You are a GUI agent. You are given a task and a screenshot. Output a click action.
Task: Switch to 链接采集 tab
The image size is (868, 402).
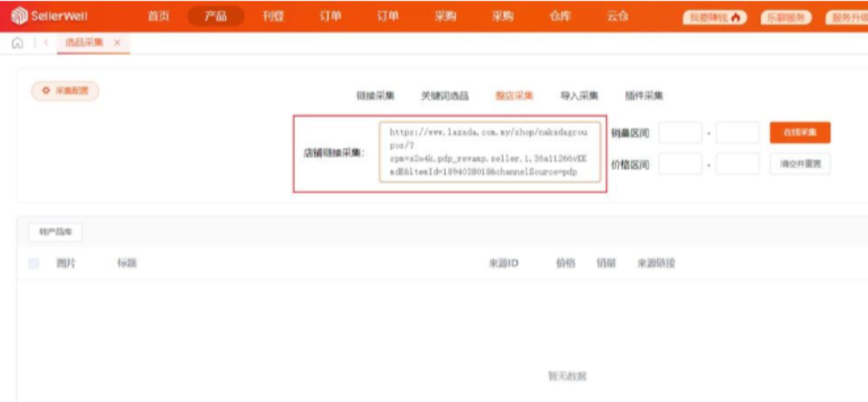pyautogui.click(x=376, y=95)
